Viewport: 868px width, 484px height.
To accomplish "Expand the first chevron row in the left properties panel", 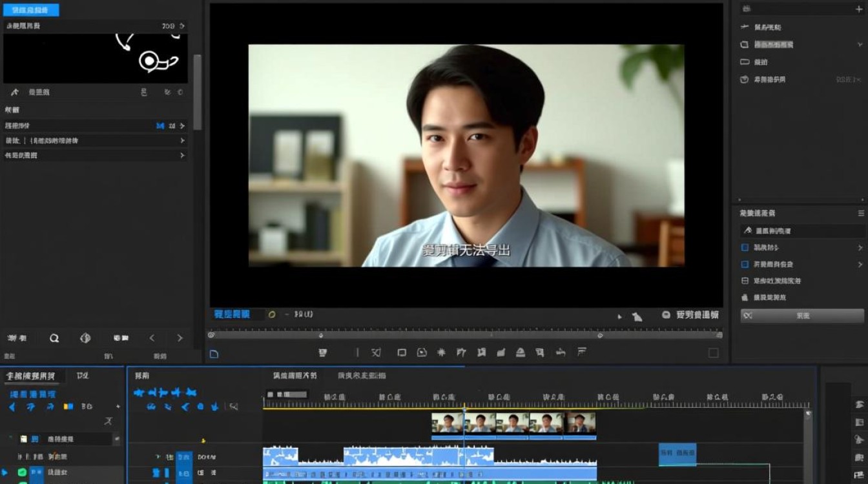I will [x=182, y=126].
